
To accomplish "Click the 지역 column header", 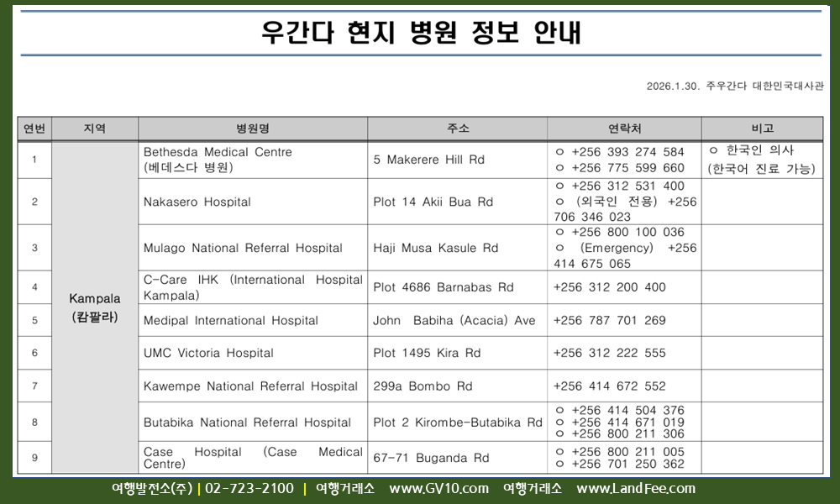I will click(95, 129).
